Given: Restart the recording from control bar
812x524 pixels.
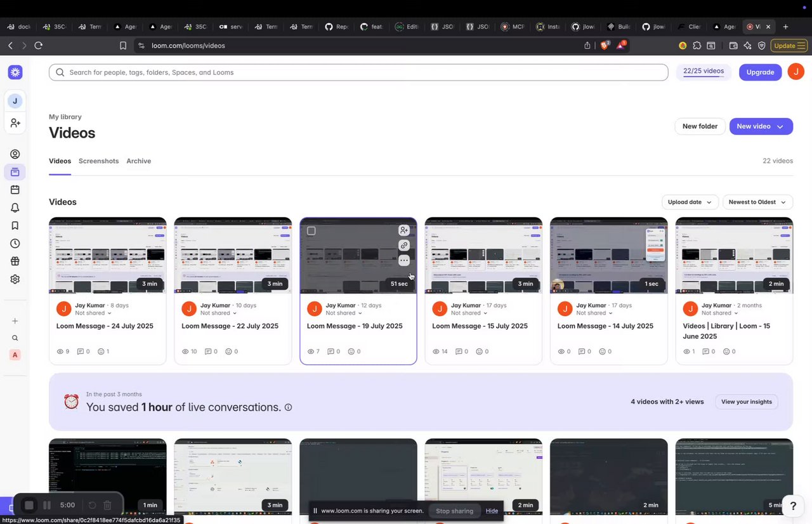Looking at the screenshot, I should pyautogui.click(x=92, y=506).
